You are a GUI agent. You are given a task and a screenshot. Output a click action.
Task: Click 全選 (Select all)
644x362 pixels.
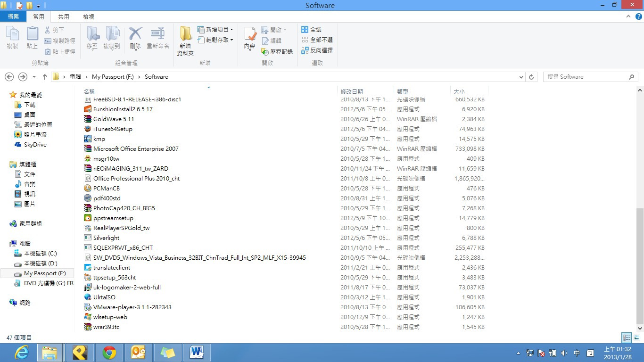click(312, 29)
